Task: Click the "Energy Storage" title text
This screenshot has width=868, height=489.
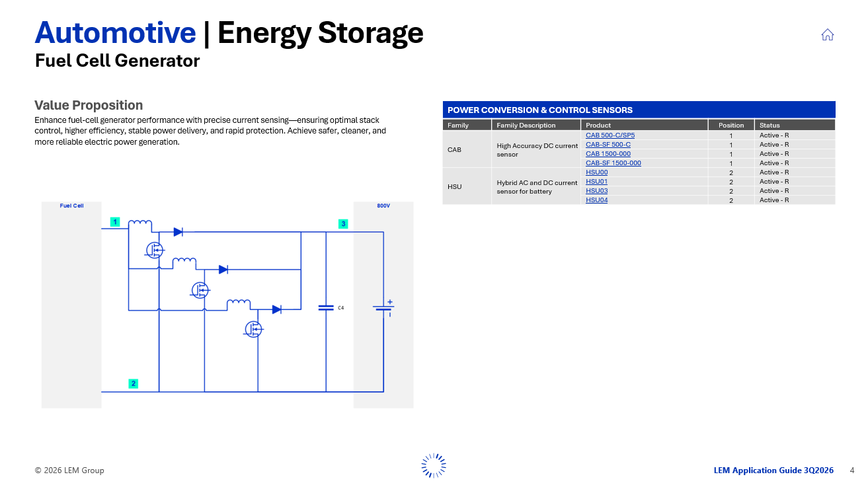Action: 321,32
